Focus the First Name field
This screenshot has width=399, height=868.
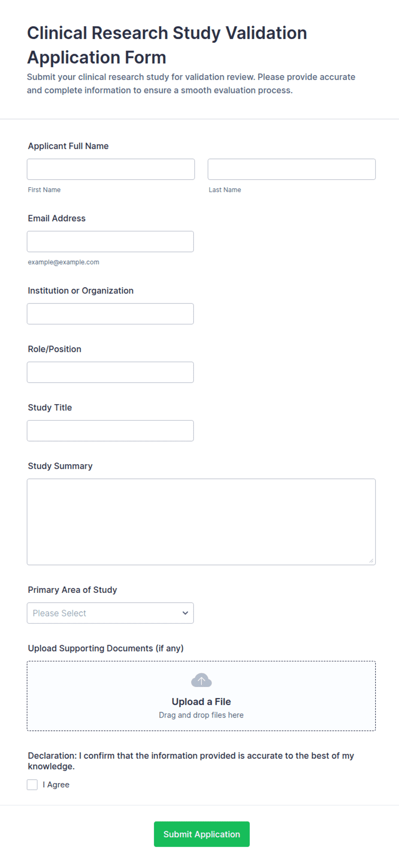pyautogui.click(x=111, y=169)
